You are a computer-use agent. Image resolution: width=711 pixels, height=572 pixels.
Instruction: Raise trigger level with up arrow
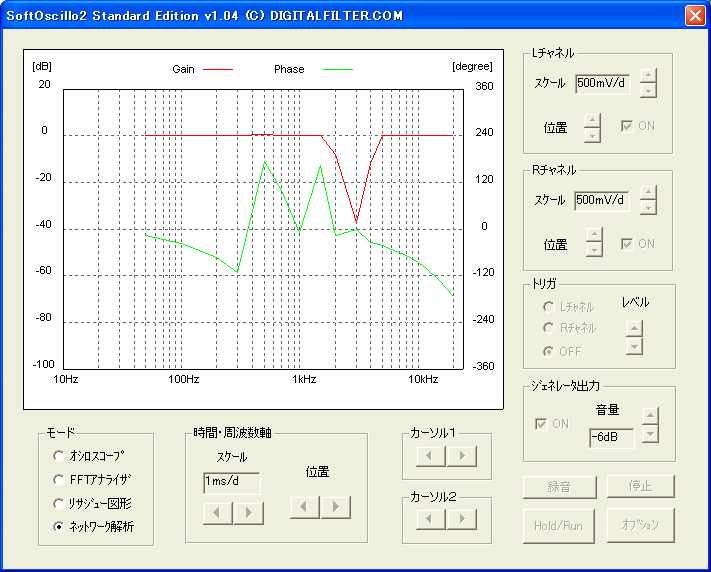coord(634,328)
